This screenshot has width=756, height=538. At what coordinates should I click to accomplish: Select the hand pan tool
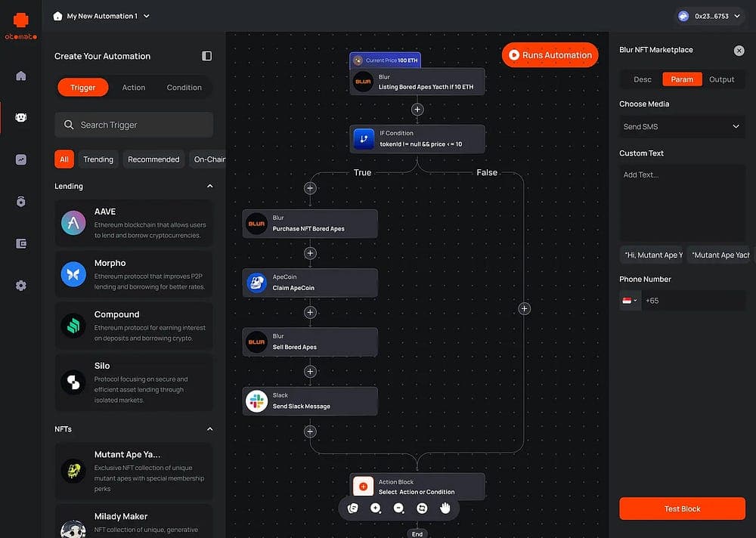coord(445,508)
